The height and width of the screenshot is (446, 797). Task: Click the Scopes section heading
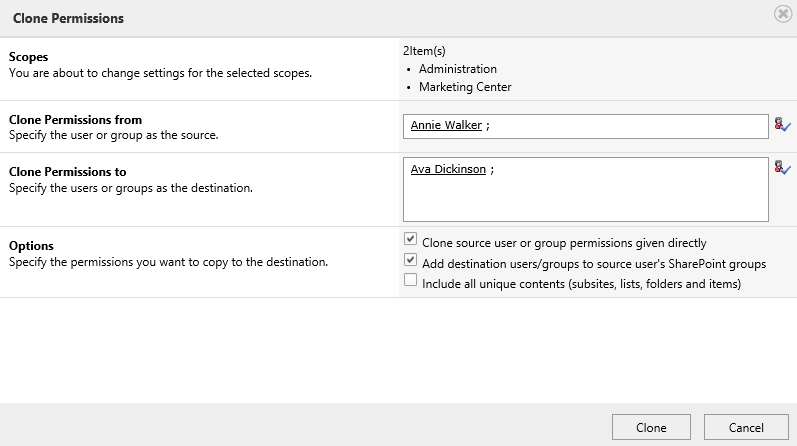tap(29, 57)
